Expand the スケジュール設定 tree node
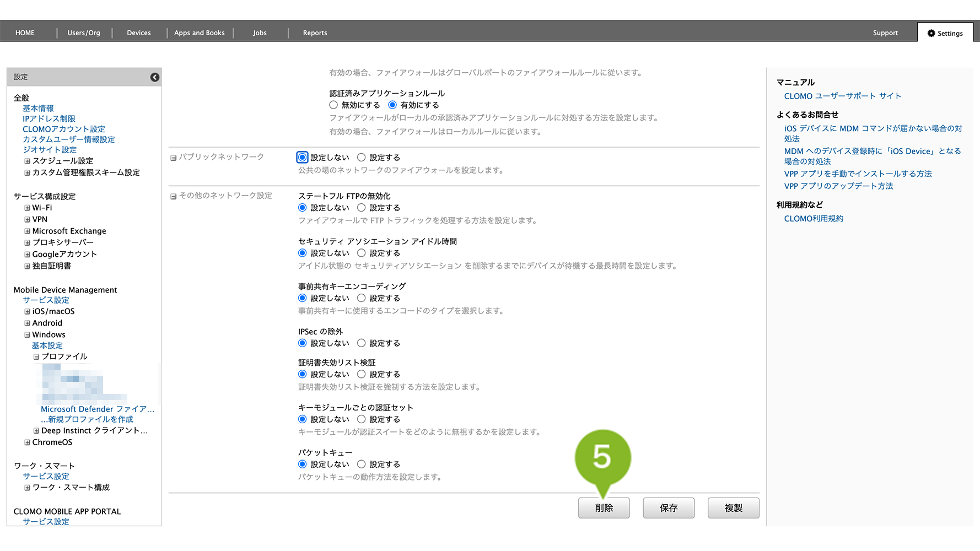The height and width of the screenshot is (551, 980). [27, 161]
